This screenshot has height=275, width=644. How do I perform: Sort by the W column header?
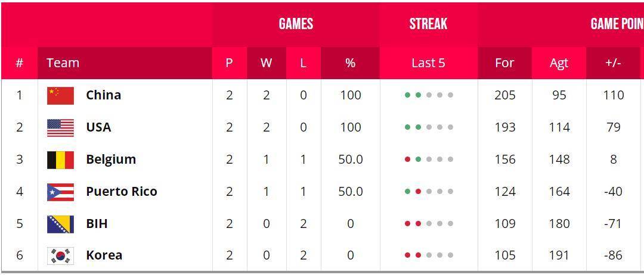266,63
